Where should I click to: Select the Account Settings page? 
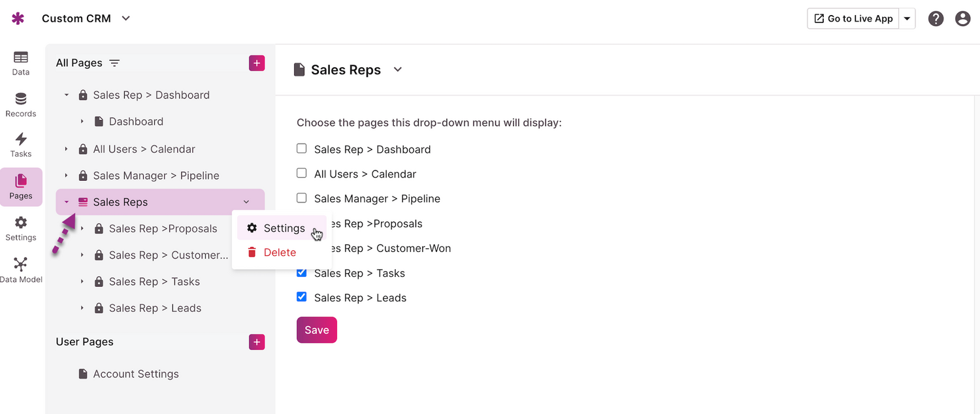click(135, 374)
